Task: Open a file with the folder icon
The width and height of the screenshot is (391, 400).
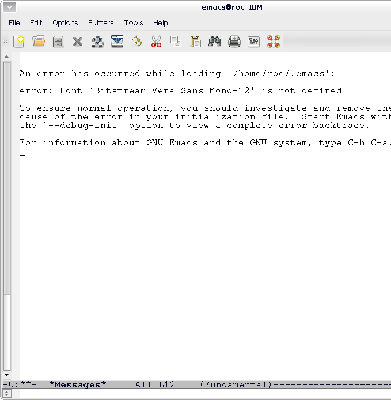Action: pyautogui.click(x=39, y=42)
